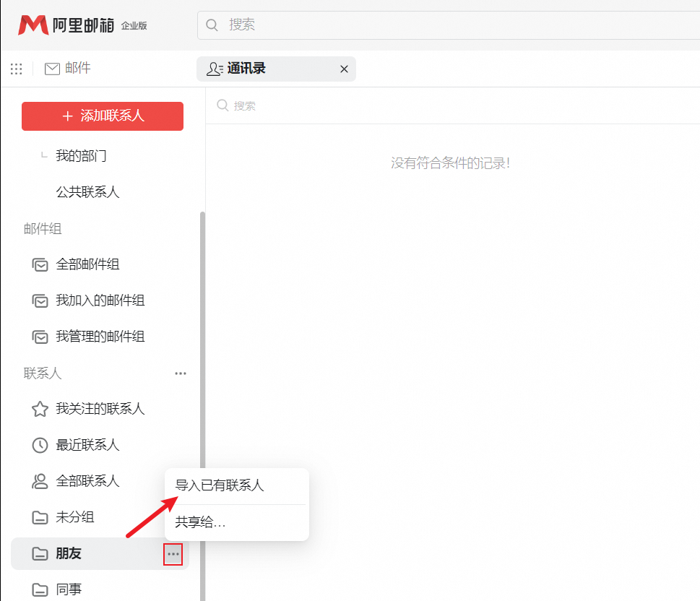Click the red-outlined ellipsis on 朋友 group
The width and height of the screenshot is (700, 601).
[x=173, y=554]
